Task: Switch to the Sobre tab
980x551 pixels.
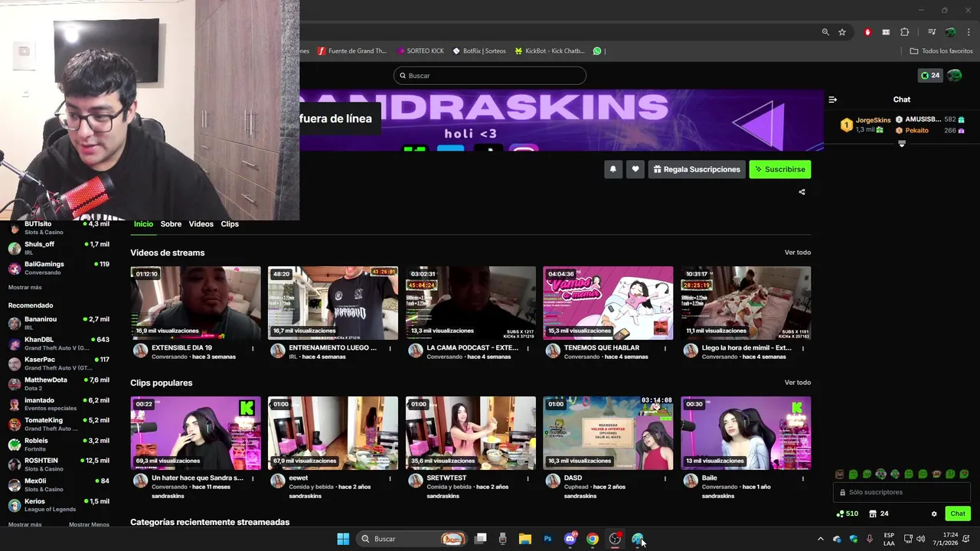Action: (171, 224)
